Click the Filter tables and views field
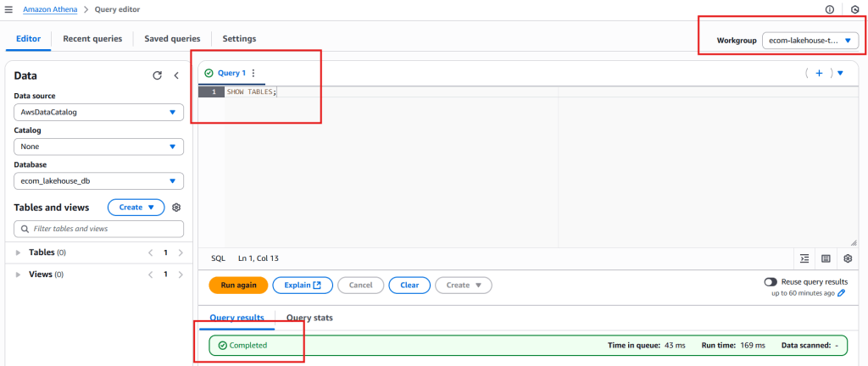 [98, 229]
